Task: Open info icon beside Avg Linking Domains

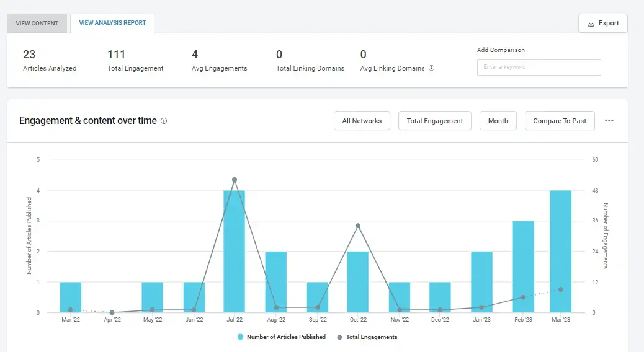Action: (x=431, y=68)
